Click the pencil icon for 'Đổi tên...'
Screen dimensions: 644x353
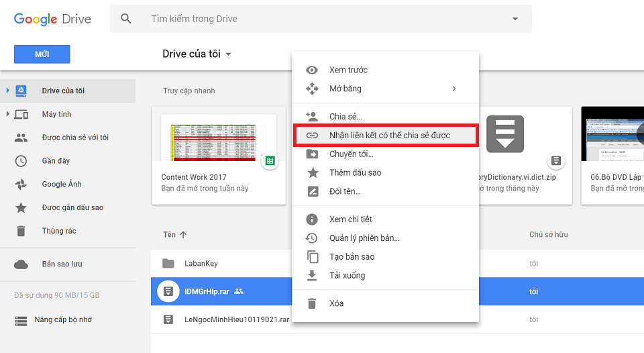pyautogui.click(x=313, y=191)
